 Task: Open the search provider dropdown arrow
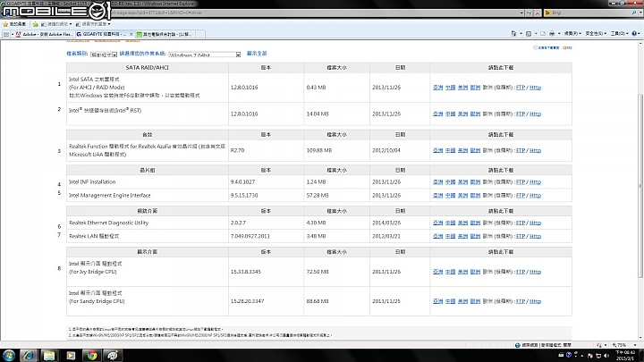[x=640, y=13]
